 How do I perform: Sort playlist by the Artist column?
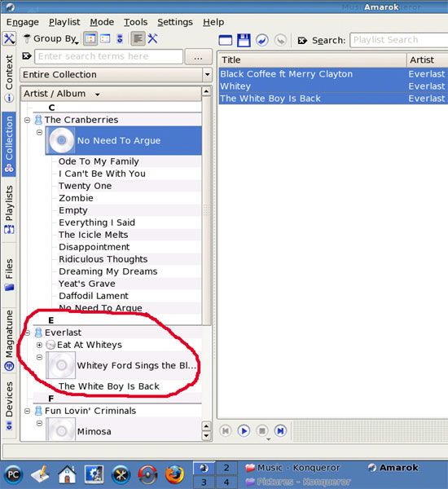pos(428,59)
